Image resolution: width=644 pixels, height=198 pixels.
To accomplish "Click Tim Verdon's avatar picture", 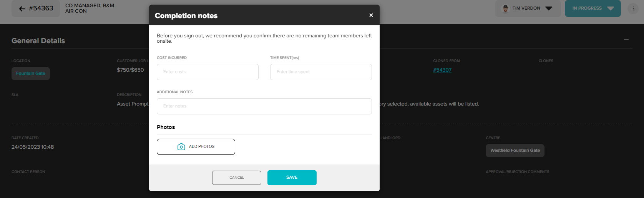I will (x=506, y=8).
